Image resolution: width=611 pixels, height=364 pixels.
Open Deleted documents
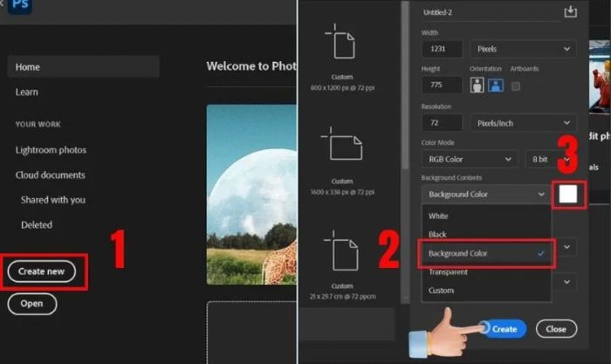[37, 225]
